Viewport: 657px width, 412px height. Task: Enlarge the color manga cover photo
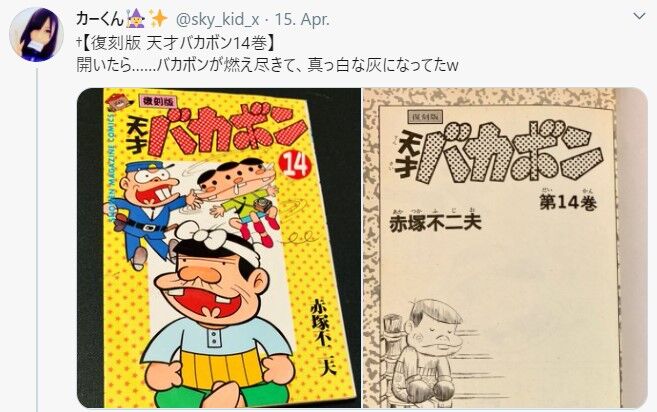point(219,248)
